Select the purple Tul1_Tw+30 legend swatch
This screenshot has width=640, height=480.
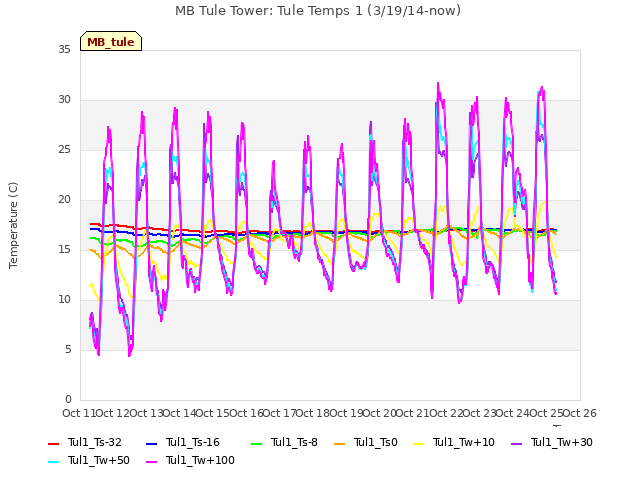517,443
